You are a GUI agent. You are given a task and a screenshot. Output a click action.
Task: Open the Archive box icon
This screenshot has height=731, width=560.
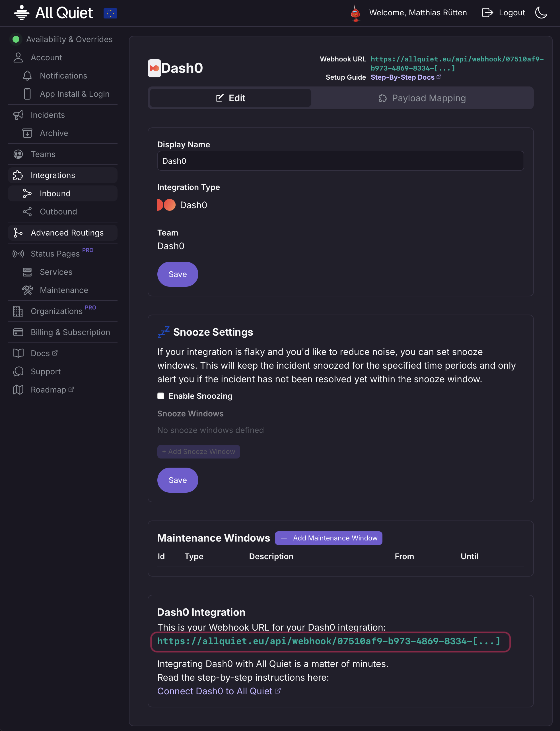(27, 133)
